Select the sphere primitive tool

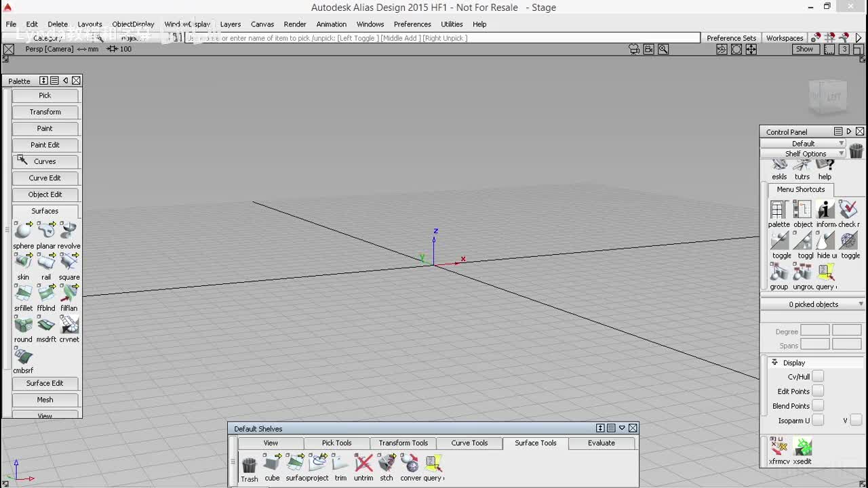23,231
